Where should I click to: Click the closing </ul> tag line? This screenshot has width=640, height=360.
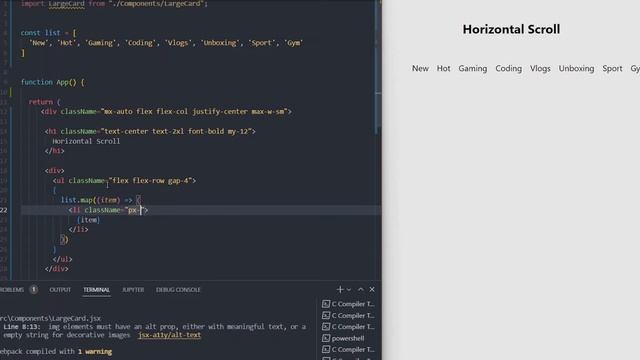tap(62, 259)
